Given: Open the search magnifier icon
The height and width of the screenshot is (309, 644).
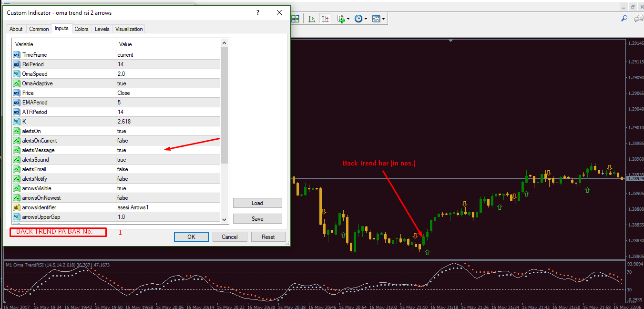Looking at the screenshot, I should point(624,19).
